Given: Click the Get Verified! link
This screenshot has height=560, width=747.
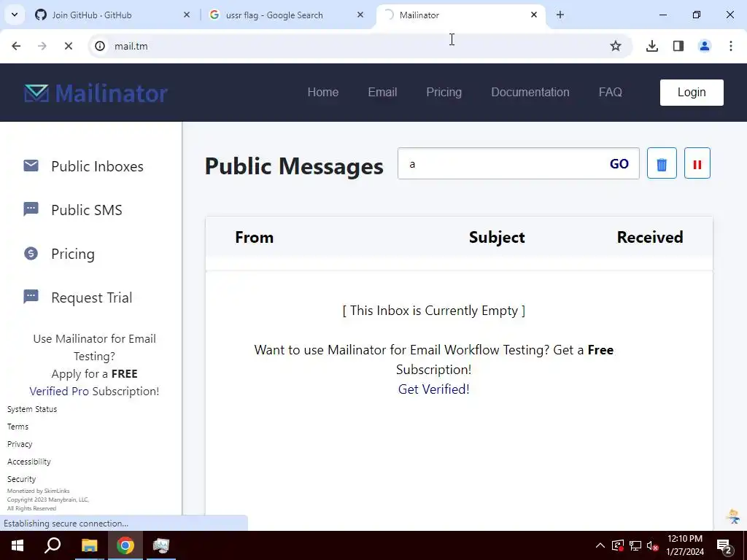Looking at the screenshot, I should pyautogui.click(x=433, y=389).
